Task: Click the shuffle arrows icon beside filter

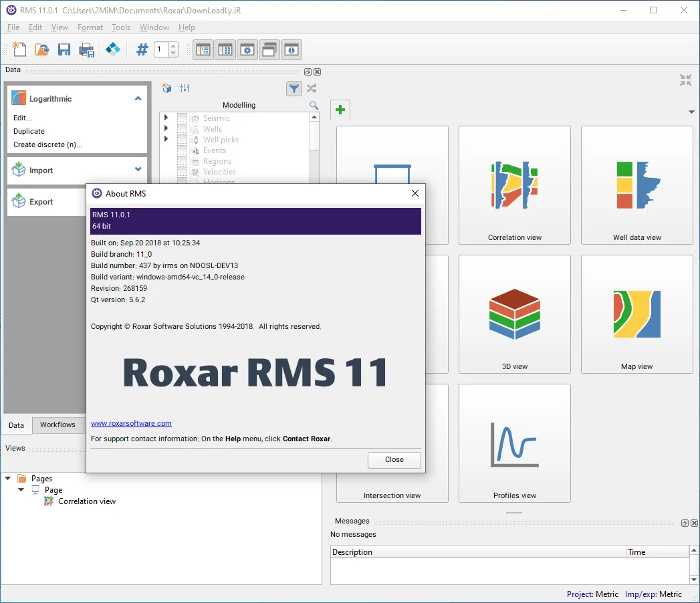Action: click(x=312, y=88)
